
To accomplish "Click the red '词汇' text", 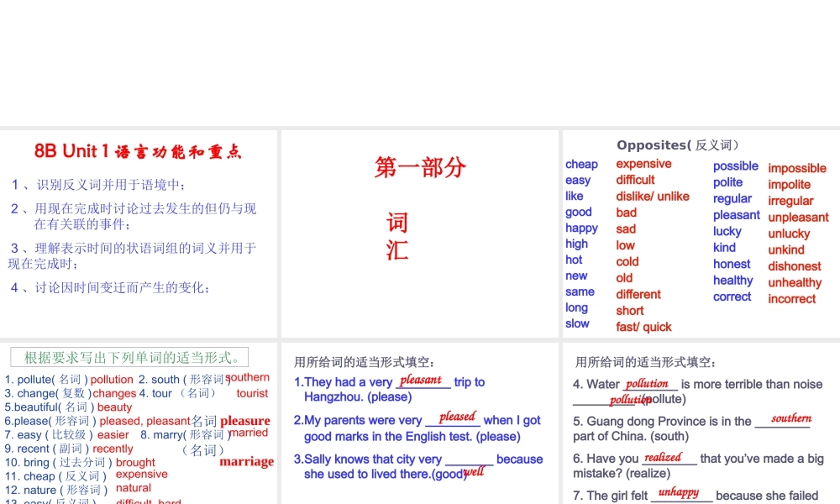I will tap(397, 236).
